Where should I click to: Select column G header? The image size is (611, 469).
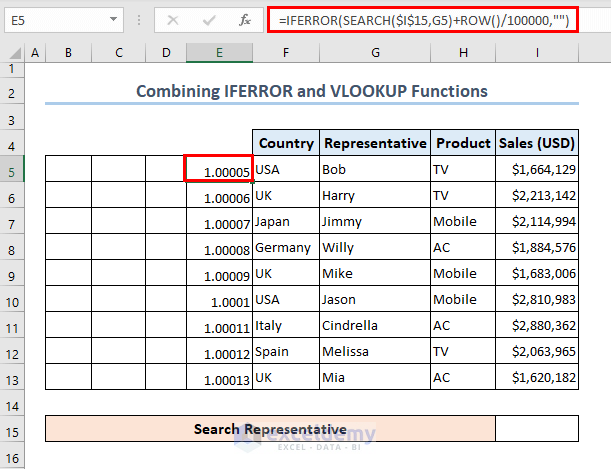click(x=374, y=52)
